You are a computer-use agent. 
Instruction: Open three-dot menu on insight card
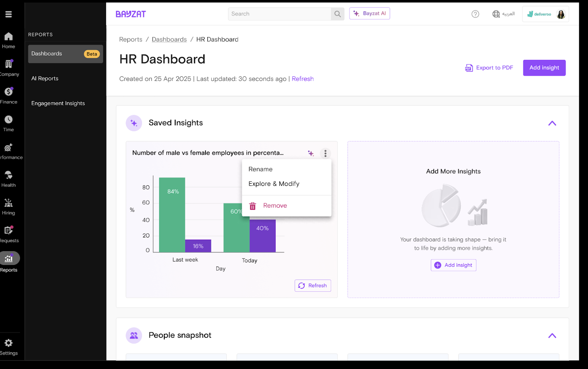point(325,153)
